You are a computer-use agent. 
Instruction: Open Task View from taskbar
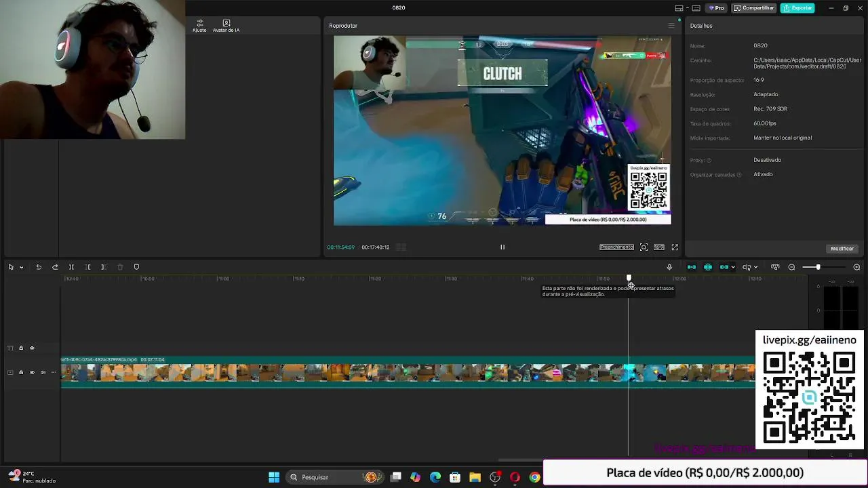click(x=396, y=477)
